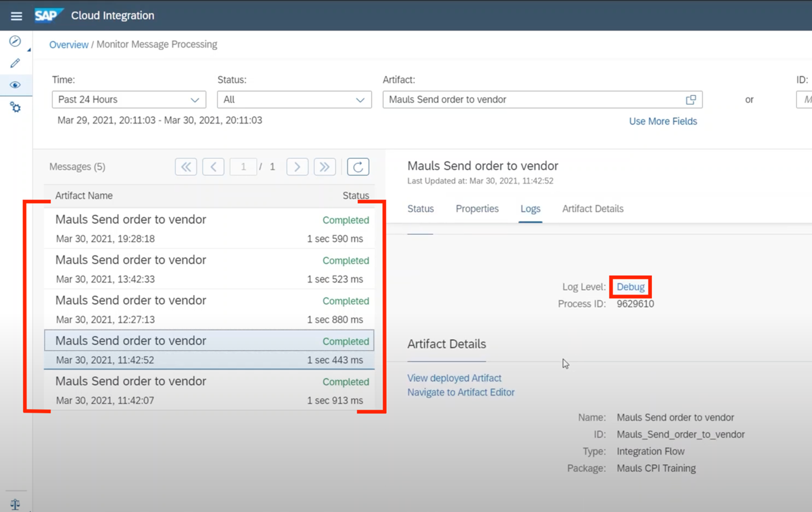Open the Settings gears icon in sidebar
This screenshot has height=512, width=812.
click(15, 107)
